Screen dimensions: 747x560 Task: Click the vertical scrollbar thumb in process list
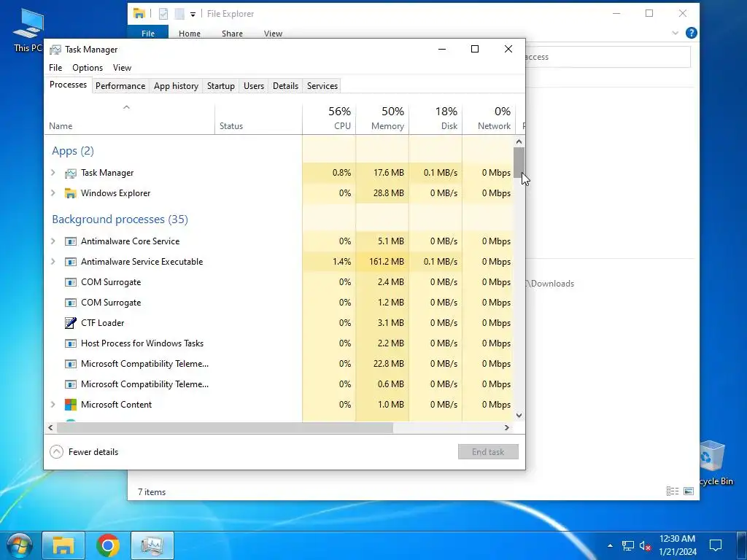click(x=519, y=162)
